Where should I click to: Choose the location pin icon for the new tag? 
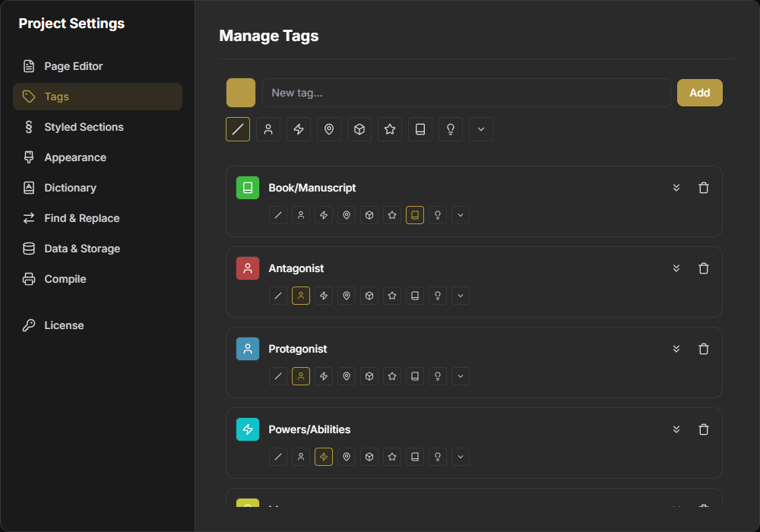(328, 129)
